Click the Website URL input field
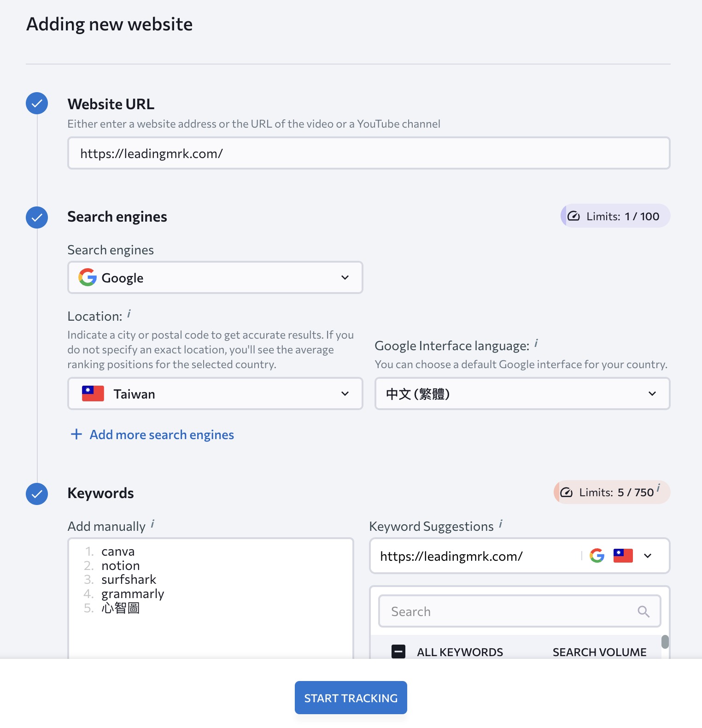702x728 pixels. [x=369, y=153]
